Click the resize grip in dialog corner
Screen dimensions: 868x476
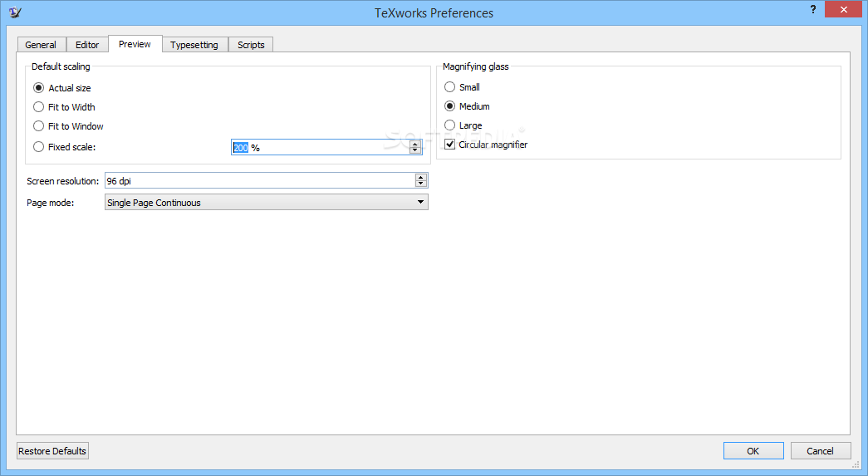pyautogui.click(x=856, y=464)
